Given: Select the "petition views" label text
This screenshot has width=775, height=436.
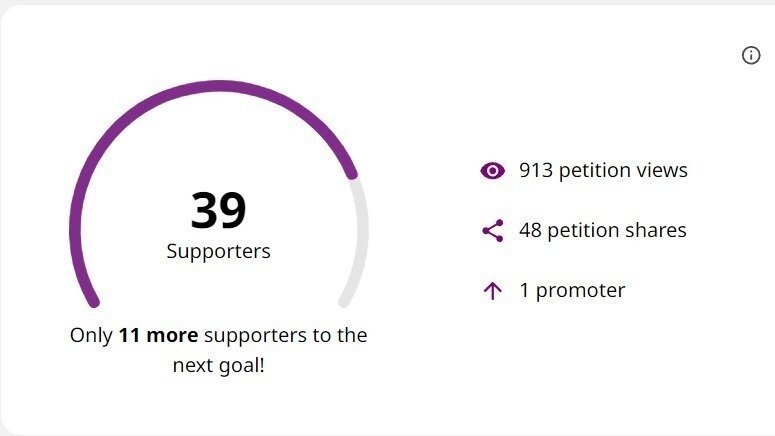Looking at the screenshot, I should tap(623, 170).
